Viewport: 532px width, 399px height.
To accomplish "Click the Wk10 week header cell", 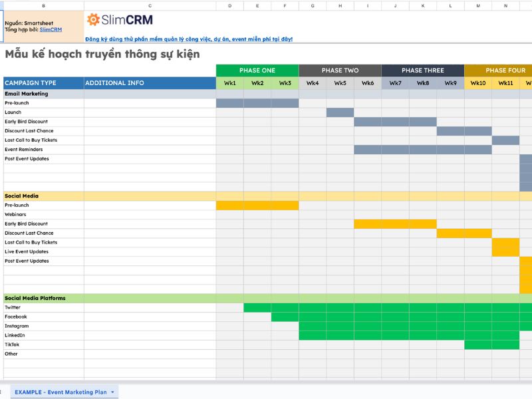I will tap(477, 83).
